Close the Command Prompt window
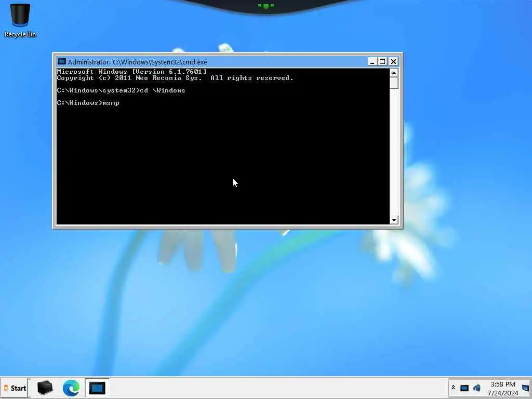Image resolution: width=532 pixels, height=399 pixels. pos(393,62)
